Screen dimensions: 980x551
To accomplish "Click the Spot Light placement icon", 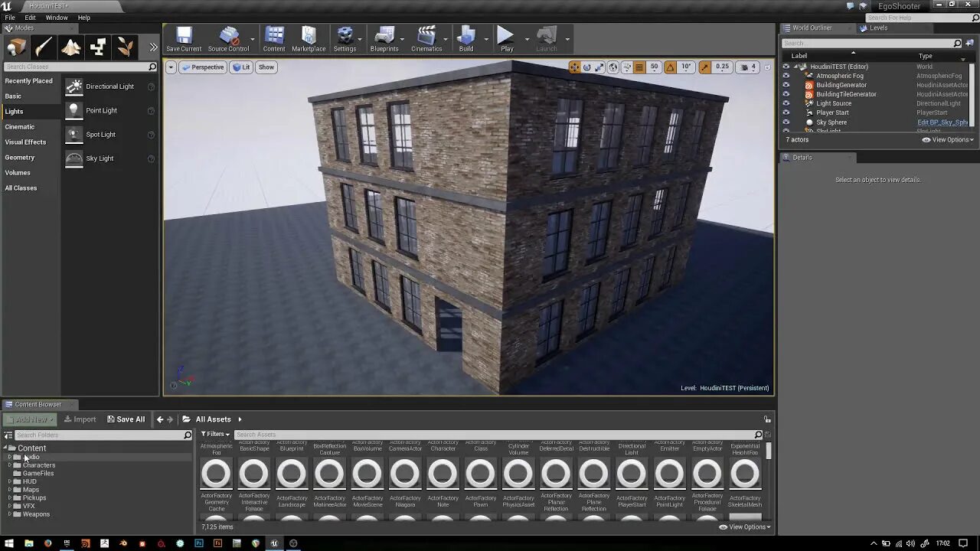I will coord(73,134).
